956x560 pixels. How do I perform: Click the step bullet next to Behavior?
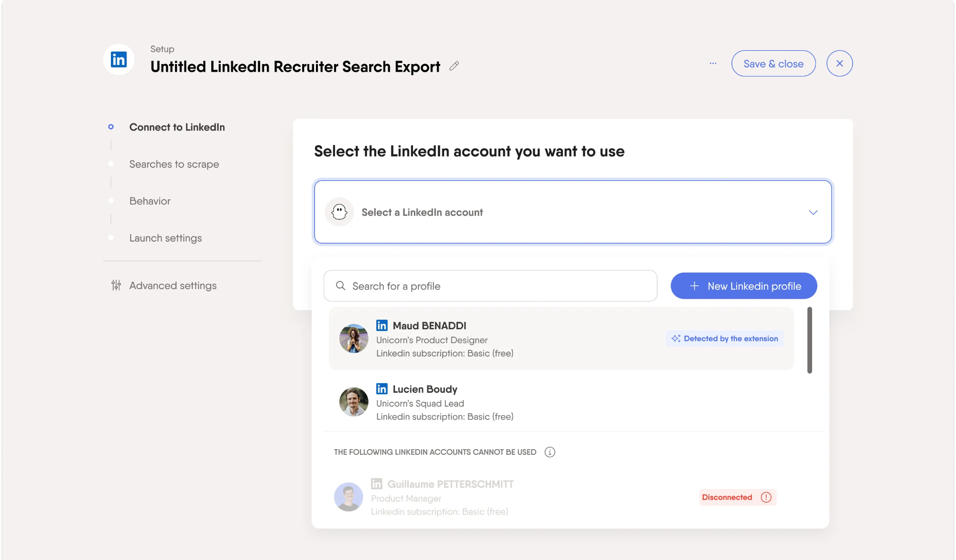pyautogui.click(x=111, y=201)
